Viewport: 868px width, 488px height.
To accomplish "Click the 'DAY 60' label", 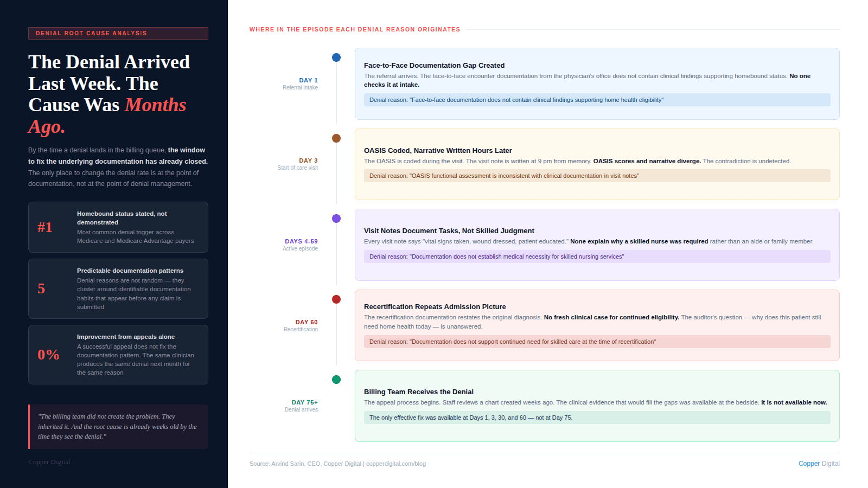I will [307, 322].
